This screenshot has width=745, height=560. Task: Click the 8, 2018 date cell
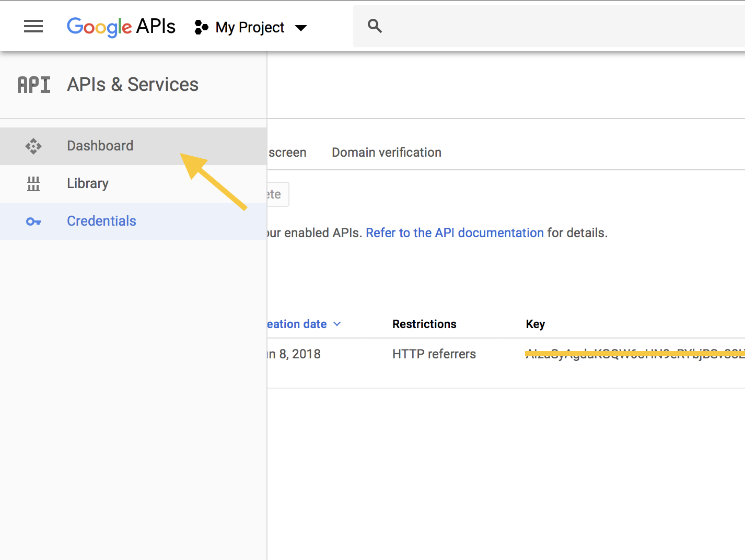pos(294,354)
